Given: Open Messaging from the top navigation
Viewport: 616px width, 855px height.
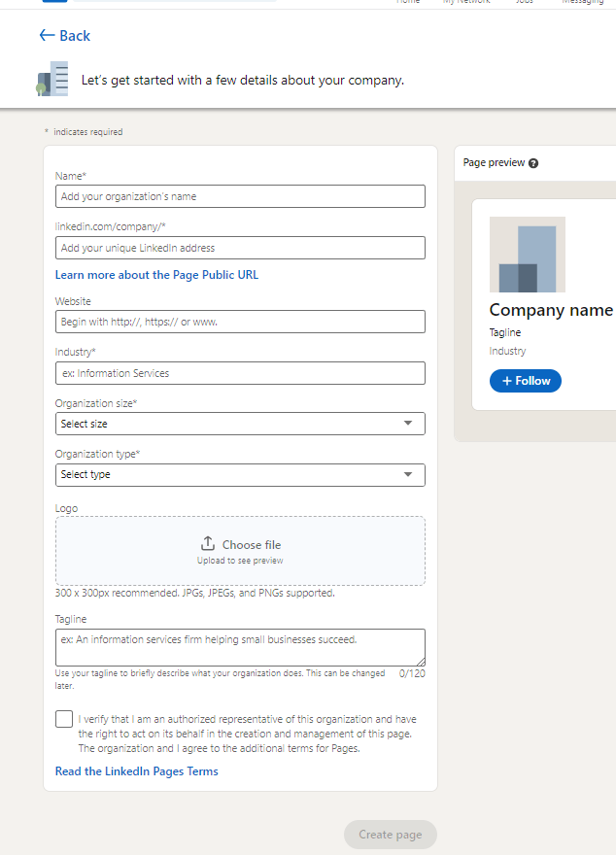Looking at the screenshot, I should pyautogui.click(x=582, y=2).
